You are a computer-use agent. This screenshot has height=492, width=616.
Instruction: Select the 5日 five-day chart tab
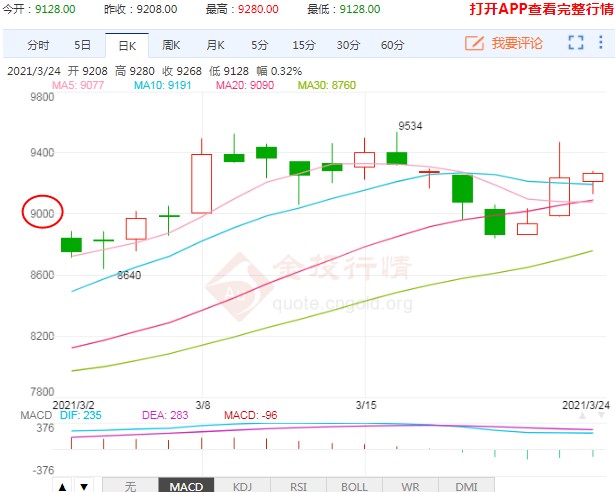pos(82,45)
